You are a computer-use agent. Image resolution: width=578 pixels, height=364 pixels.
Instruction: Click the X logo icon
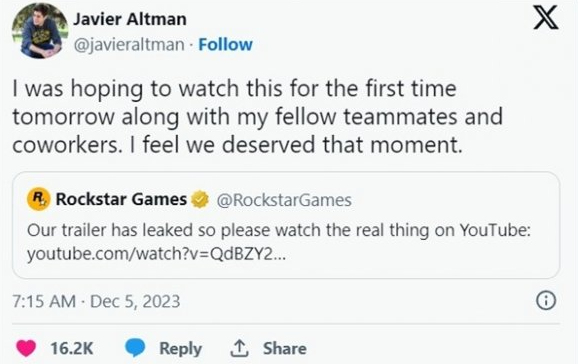546,17
